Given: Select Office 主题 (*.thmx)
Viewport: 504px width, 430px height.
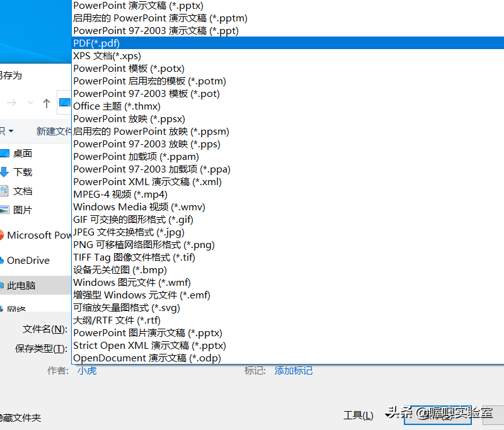Looking at the screenshot, I should pyautogui.click(x=288, y=106).
